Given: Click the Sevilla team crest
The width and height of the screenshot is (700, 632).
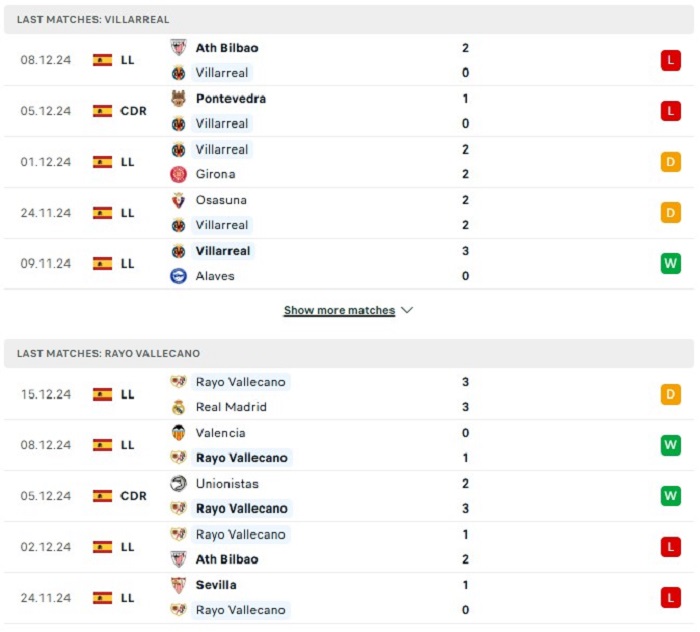Looking at the screenshot, I should tap(178, 585).
